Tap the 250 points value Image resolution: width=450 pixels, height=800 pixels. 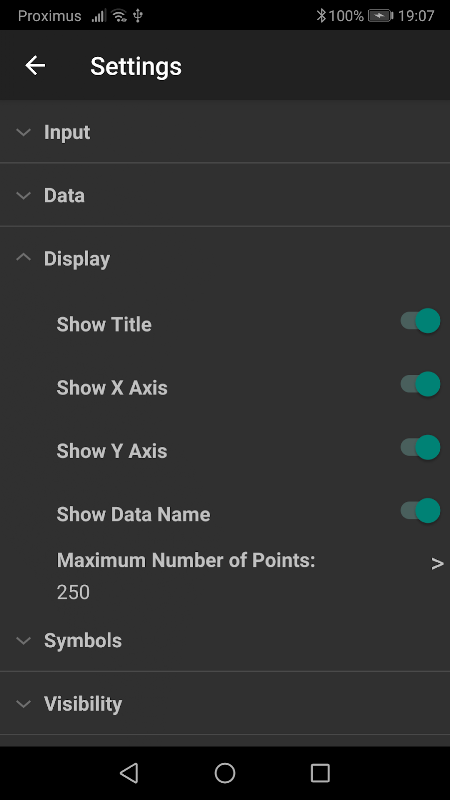click(x=73, y=592)
